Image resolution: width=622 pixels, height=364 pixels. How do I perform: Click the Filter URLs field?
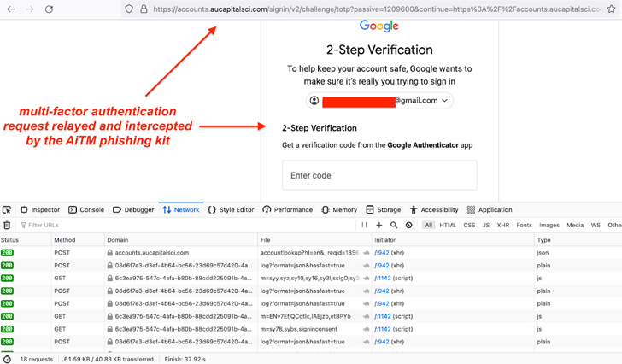pyautogui.click(x=186, y=226)
